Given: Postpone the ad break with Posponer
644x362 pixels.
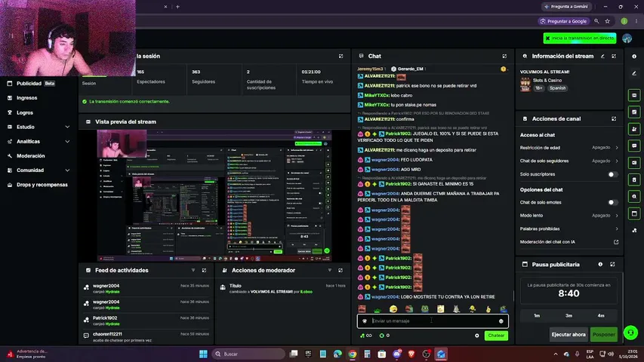Looking at the screenshot, I should (604, 335).
